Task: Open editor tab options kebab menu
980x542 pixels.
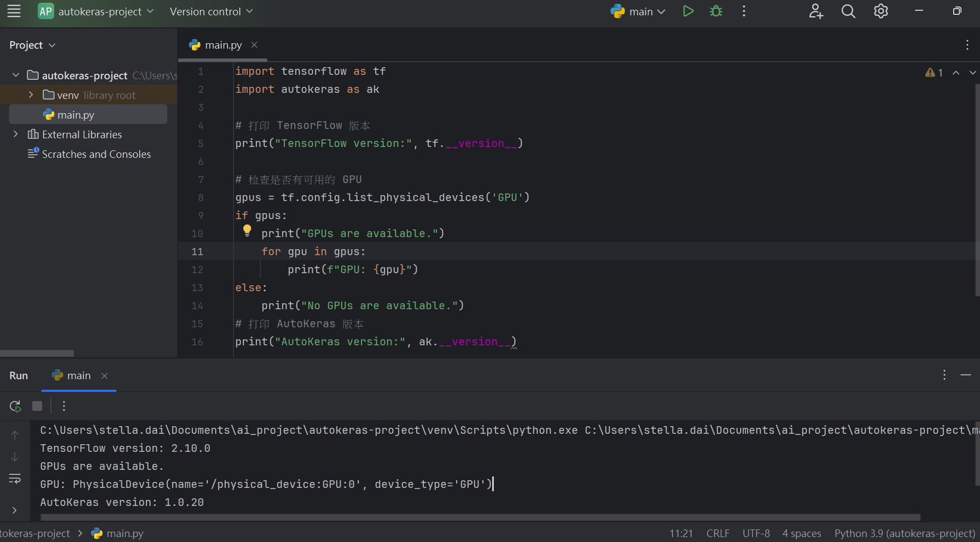Action: pyautogui.click(x=967, y=45)
